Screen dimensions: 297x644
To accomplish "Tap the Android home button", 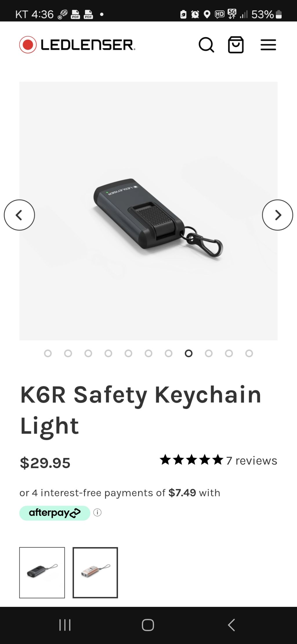I will pos(148,625).
